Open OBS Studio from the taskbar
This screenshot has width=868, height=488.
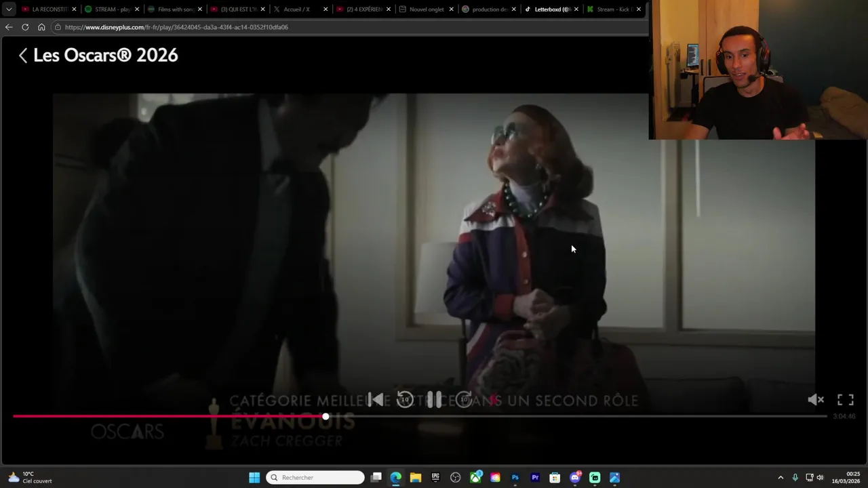pos(456,477)
